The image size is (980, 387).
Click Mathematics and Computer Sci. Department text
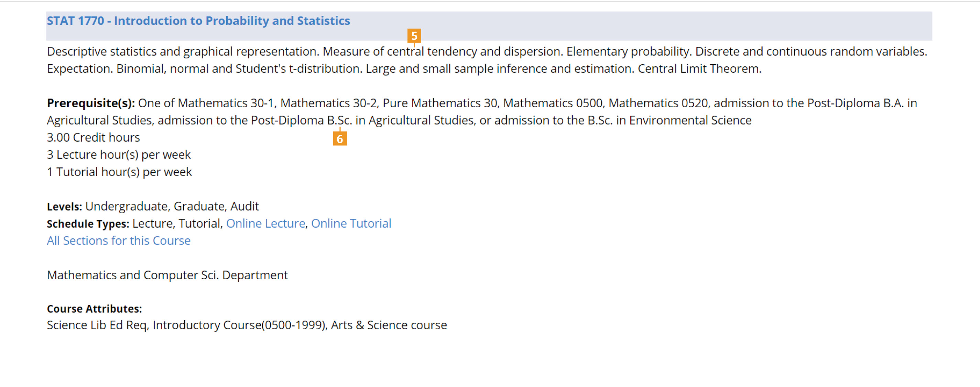[x=167, y=275]
